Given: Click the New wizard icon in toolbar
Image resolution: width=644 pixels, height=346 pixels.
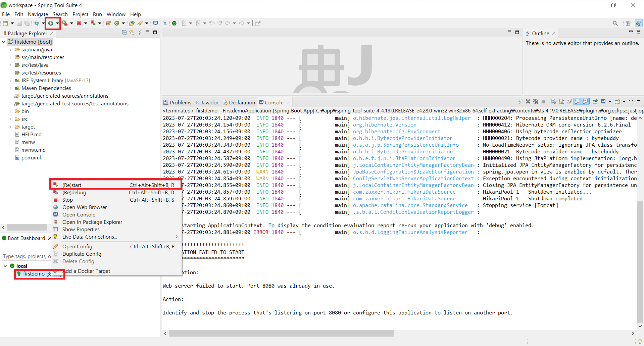Looking at the screenshot, I should [x=5, y=23].
